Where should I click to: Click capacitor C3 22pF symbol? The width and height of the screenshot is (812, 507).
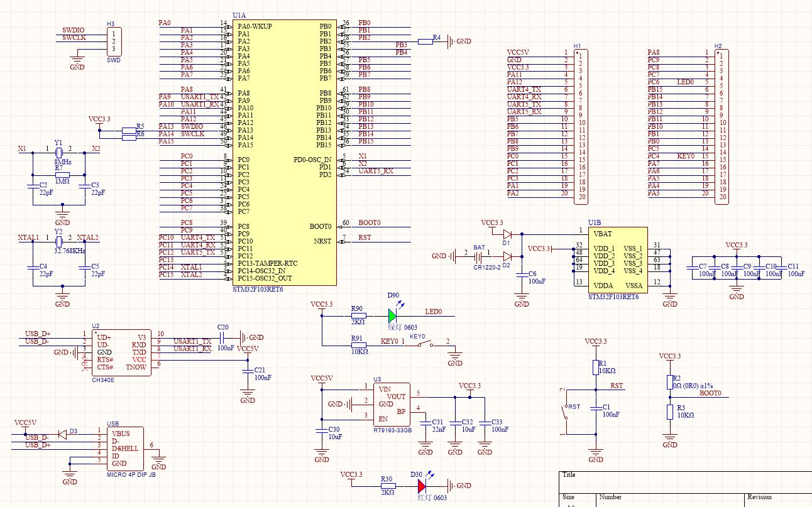[x=85, y=186]
